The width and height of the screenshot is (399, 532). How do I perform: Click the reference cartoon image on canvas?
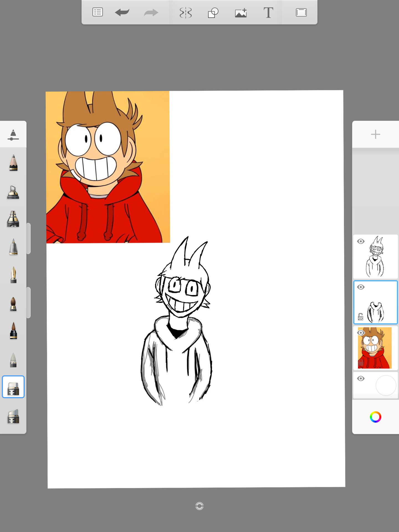(x=108, y=167)
